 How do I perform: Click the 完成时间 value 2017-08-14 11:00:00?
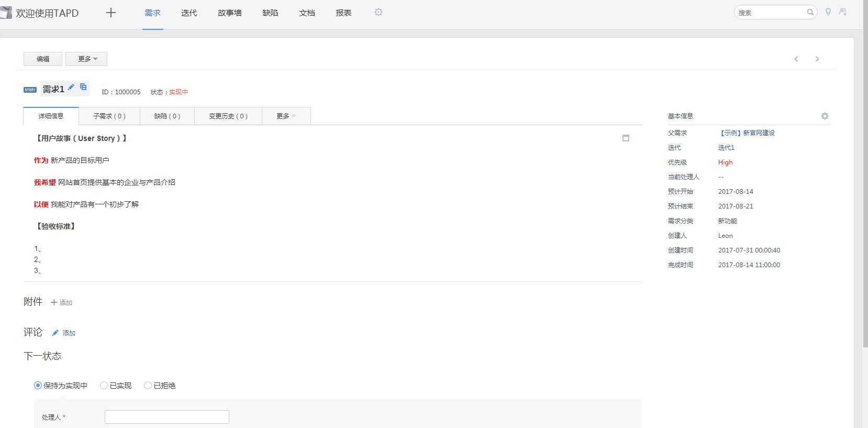pyautogui.click(x=749, y=265)
